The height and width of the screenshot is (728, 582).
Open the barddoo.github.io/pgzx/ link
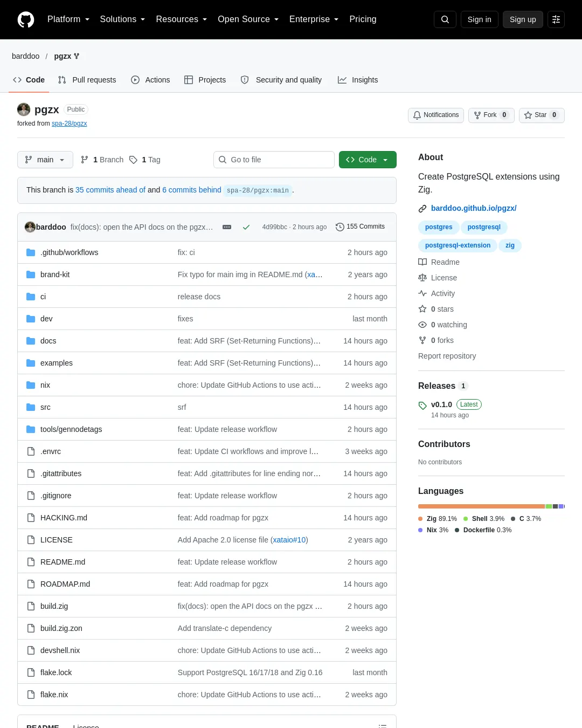pyautogui.click(x=474, y=208)
